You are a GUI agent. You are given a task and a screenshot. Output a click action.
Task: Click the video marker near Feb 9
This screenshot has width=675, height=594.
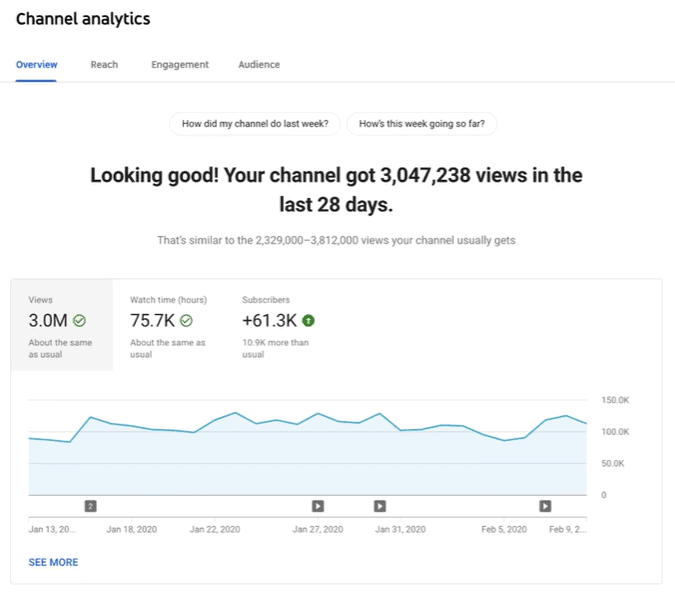pos(545,506)
